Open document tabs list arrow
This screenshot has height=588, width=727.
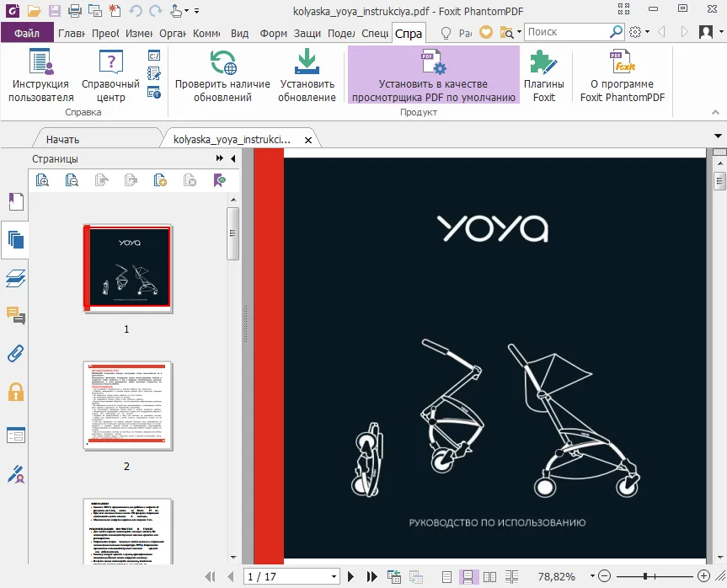pos(719,136)
